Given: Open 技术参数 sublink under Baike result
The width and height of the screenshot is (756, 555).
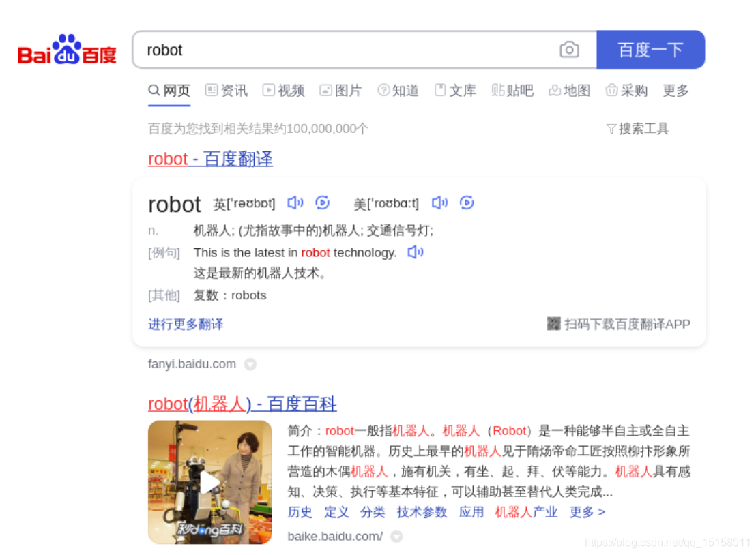Looking at the screenshot, I should pos(422,512).
